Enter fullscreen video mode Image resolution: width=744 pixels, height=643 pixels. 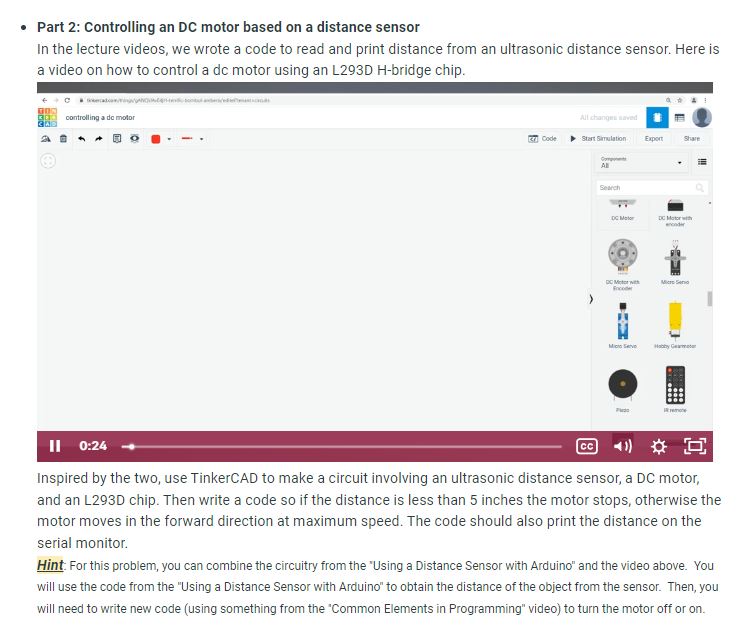[x=695, y=446]
